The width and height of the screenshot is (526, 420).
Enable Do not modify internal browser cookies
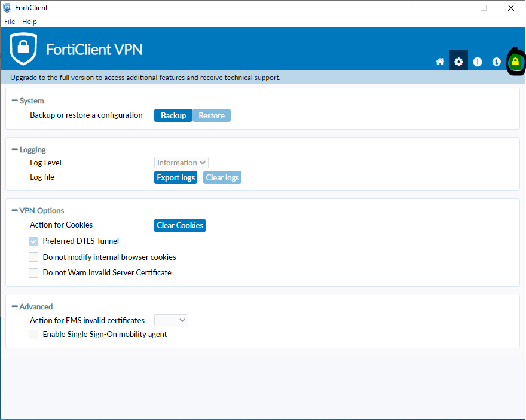tap(33, 257)
